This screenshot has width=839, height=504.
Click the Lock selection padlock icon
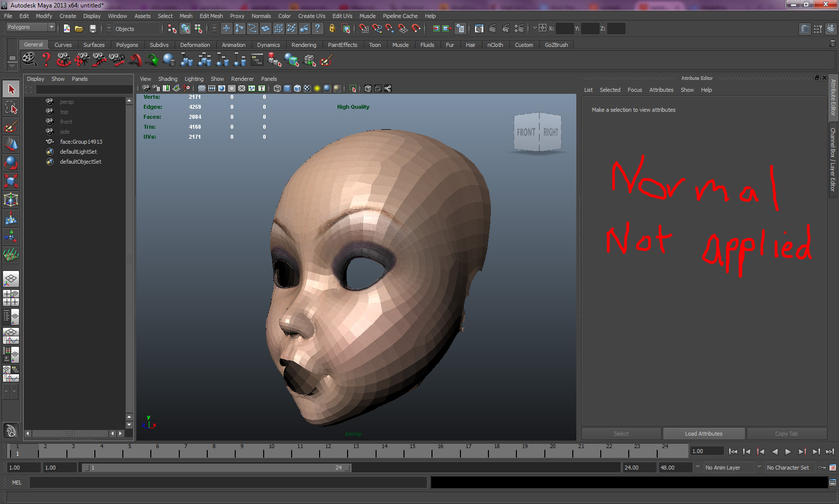pos(332,28)
